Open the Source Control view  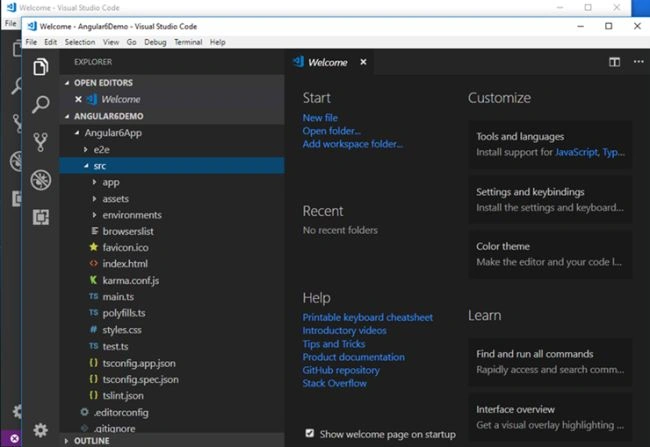click(x=41, y=142)
